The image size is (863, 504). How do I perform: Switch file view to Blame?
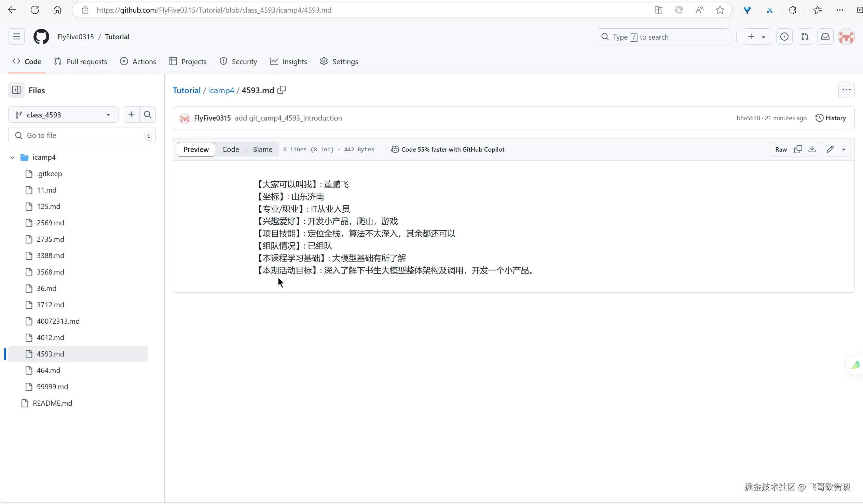pyautogui.click(x=262, y=149)
